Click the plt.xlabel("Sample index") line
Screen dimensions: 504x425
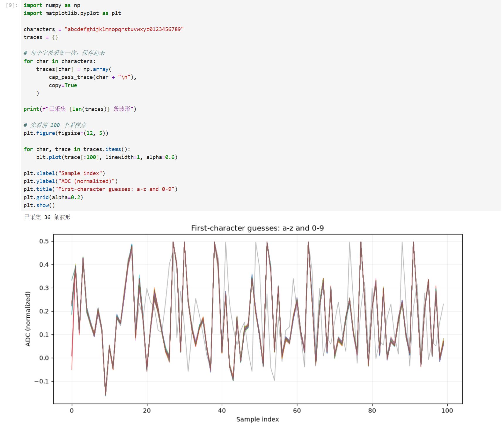pyautogui.click(x=64, y=173)
